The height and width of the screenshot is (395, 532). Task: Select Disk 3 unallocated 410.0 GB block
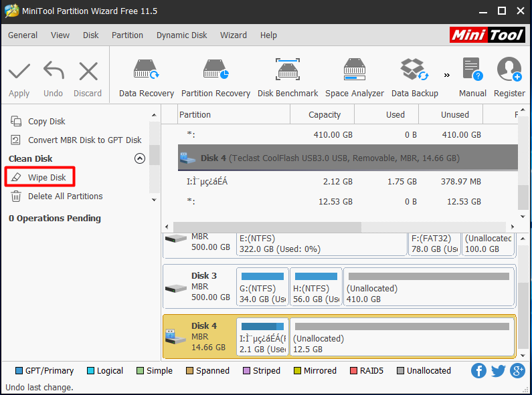[429, 287]
